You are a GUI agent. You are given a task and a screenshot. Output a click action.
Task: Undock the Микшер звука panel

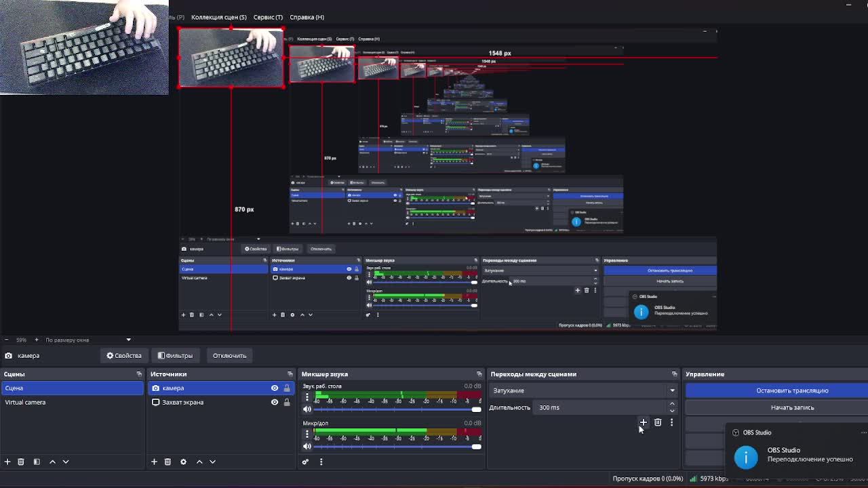479,374
